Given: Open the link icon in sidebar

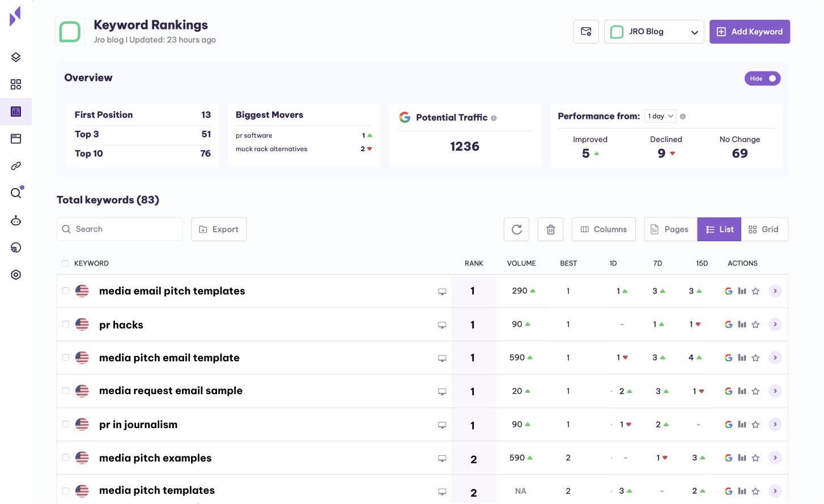Looking at the screenshot, I should [16, 166].
